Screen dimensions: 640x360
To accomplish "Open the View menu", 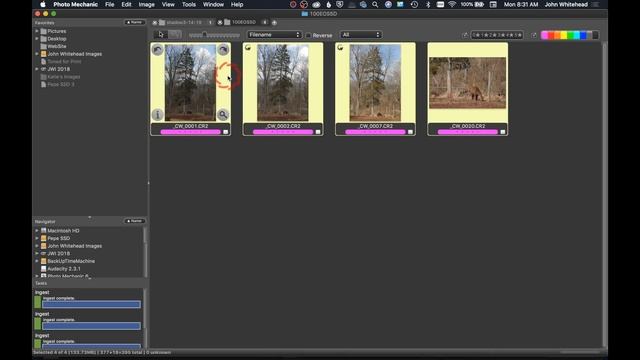I will pyautogui.click(x=168, y=4).
